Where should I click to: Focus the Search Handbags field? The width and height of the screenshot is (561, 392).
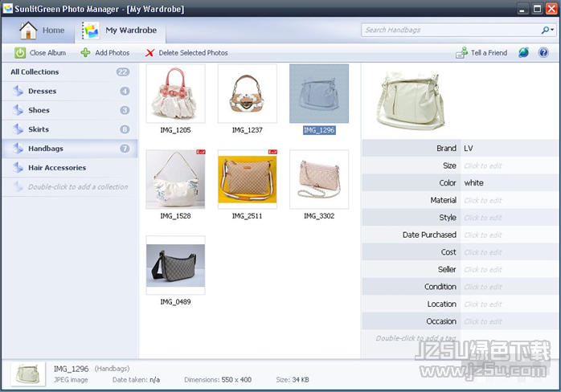pyautogui.click(x=451, y=30)
